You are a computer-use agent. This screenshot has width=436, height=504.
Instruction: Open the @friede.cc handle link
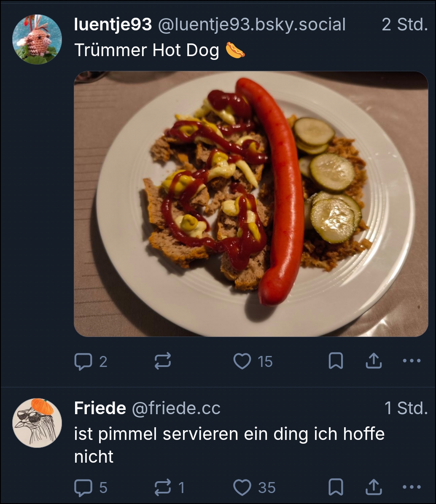point(176,408)
